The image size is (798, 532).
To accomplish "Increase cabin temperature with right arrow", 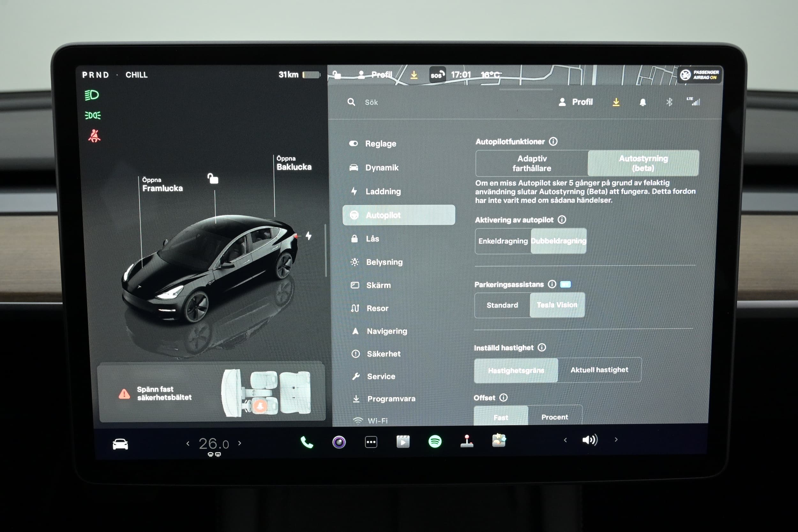I will 240,443.
